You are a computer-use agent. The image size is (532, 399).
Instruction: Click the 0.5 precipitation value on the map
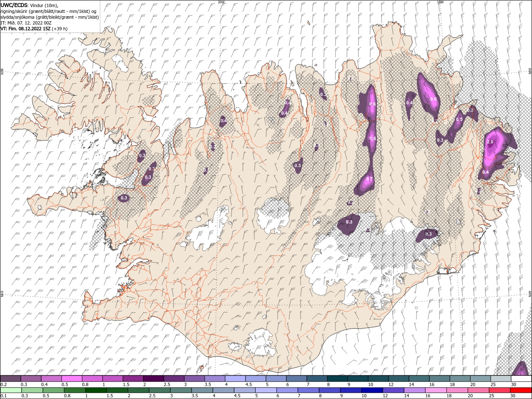click(459, 119)
